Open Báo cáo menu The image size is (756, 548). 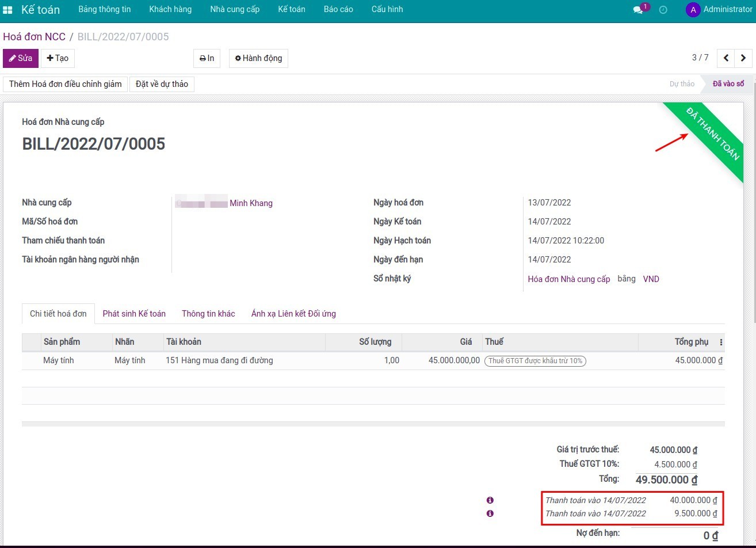click(338, 9)
